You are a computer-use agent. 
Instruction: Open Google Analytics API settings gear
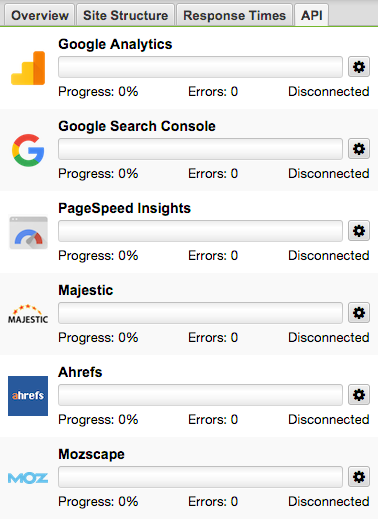(359, 67)
